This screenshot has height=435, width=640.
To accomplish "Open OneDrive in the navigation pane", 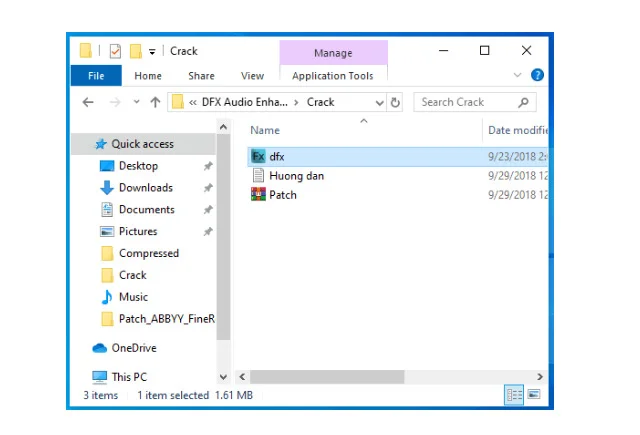I will coord(133,348).
